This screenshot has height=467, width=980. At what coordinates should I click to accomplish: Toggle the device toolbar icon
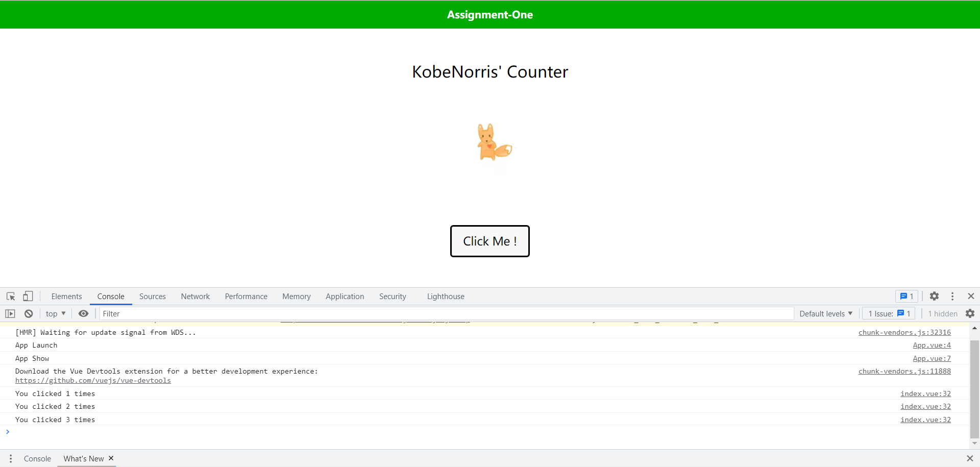[28, 297]
